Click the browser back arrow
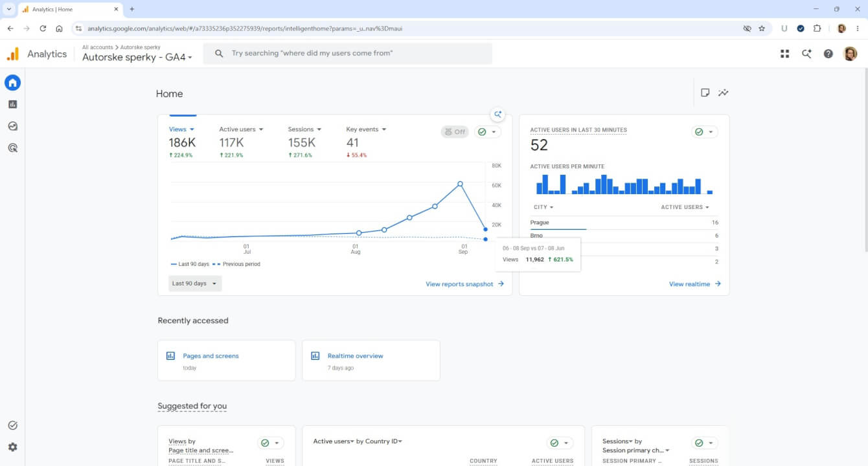This screenshot has width=868, height=466. coord(10,28)
